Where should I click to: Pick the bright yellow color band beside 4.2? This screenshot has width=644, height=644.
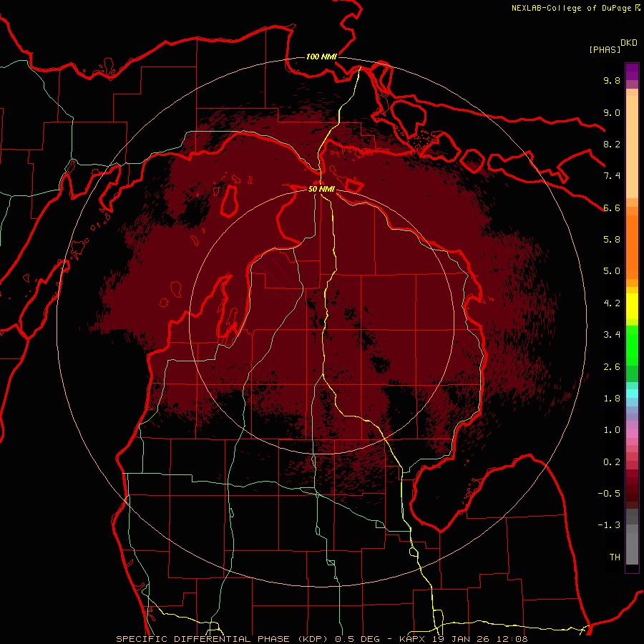coord(632,306)
